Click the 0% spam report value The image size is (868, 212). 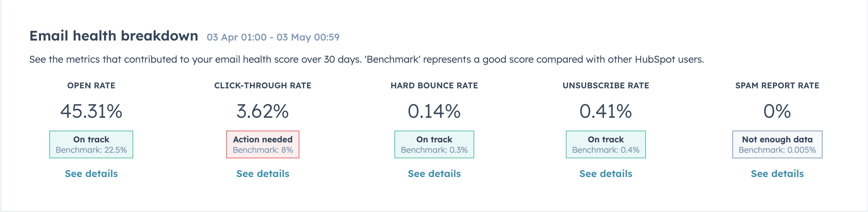point(777,111)
